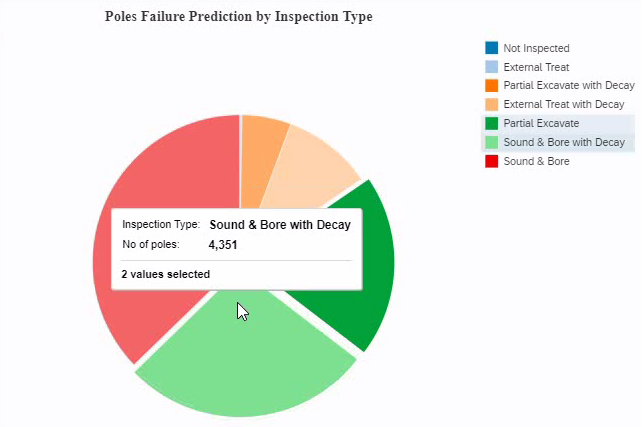The width and height of the screenshot is (643, 427).
Task: Select the Sound & Bore legend label
Action: click(x=536, y=161)
